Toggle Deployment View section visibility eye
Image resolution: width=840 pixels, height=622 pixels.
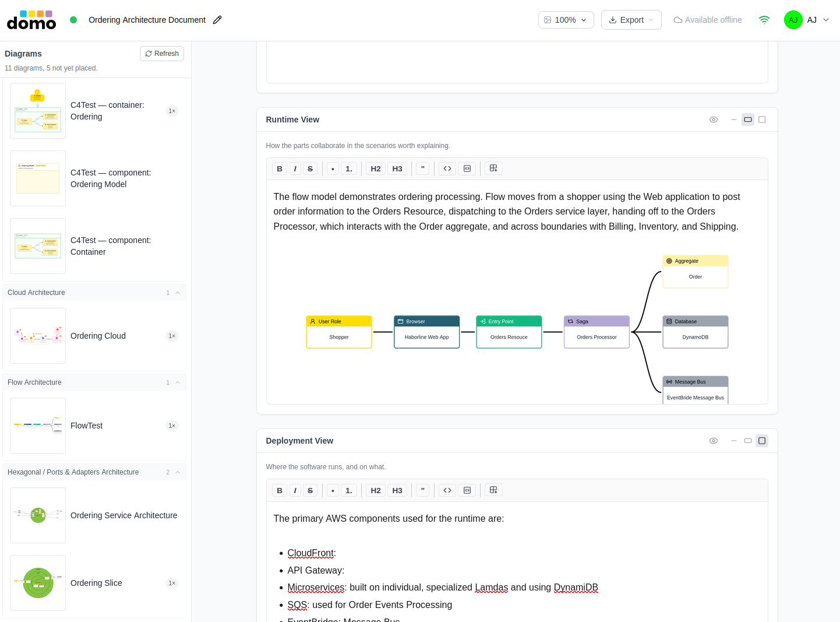click(714, 441)
